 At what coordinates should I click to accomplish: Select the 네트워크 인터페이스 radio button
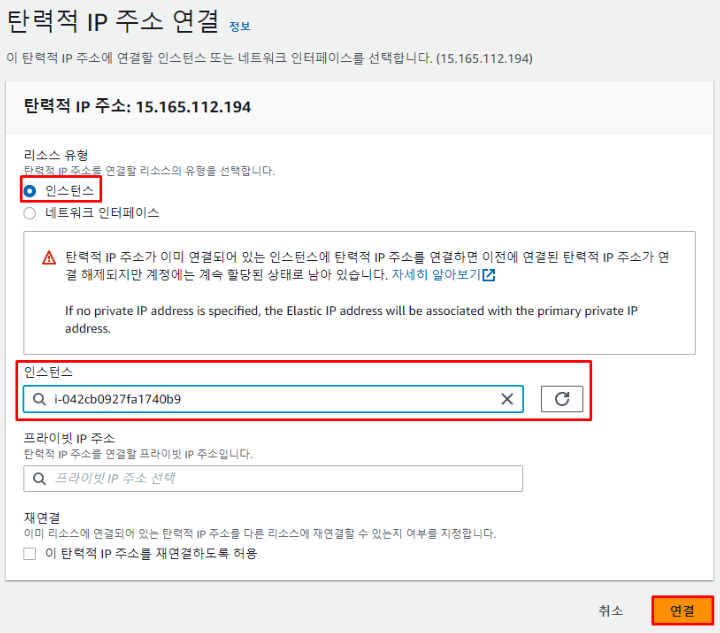[30, 213]
